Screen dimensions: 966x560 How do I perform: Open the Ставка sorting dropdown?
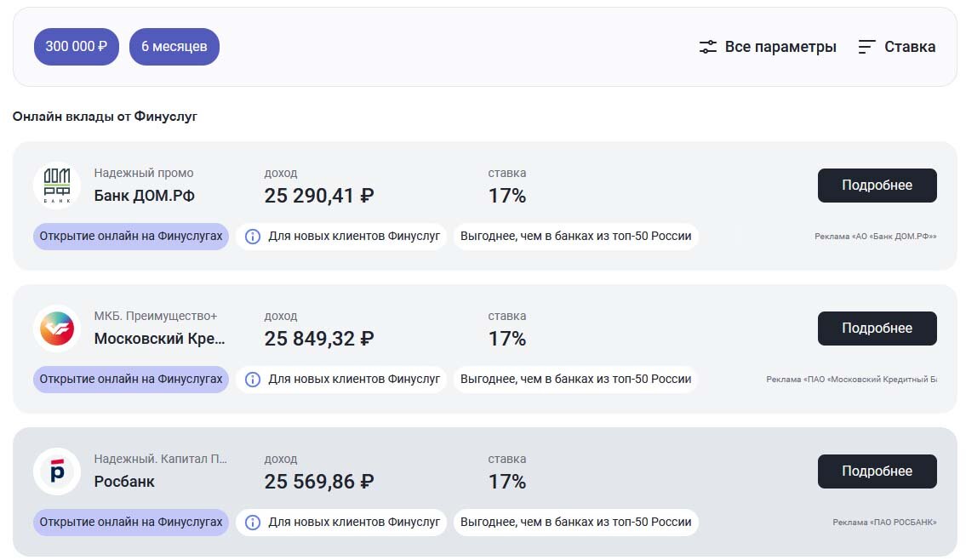coord(909,47)
